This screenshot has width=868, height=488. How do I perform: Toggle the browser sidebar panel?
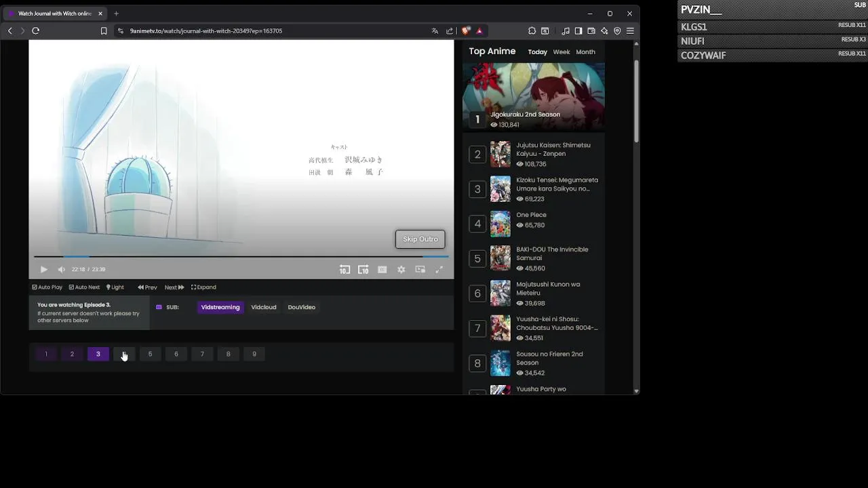578,30
